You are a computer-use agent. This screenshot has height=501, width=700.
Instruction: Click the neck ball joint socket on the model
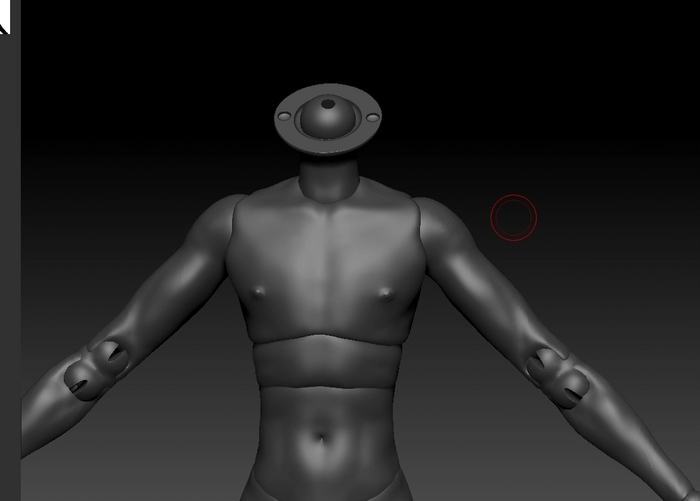328,119
